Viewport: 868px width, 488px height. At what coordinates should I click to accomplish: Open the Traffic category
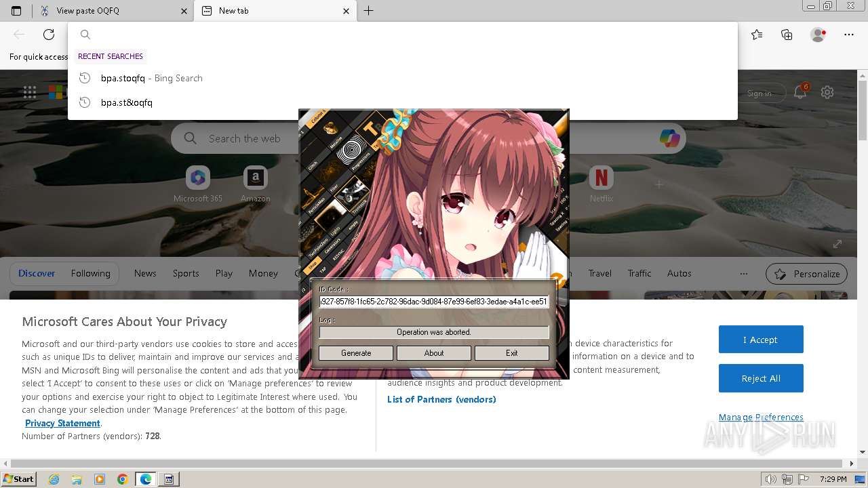pyautogui.click(x=639, y=273)
